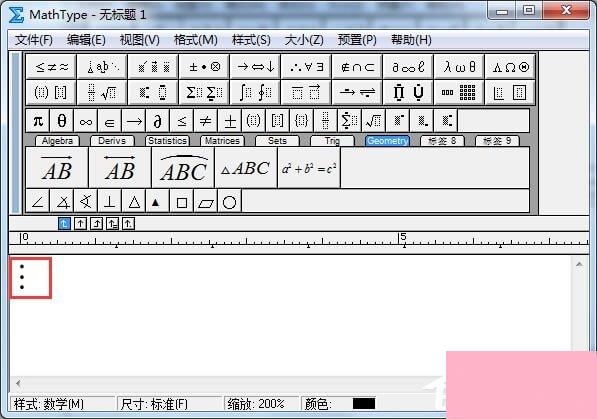Insert the not-equal symbol from small bar
597x419 pixels.
pos(206,121)
